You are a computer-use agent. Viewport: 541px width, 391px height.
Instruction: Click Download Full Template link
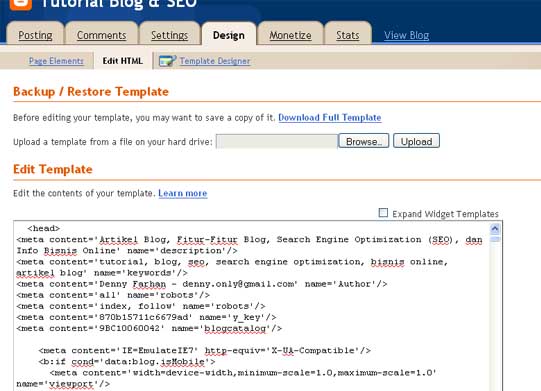[x=329, y=118]
